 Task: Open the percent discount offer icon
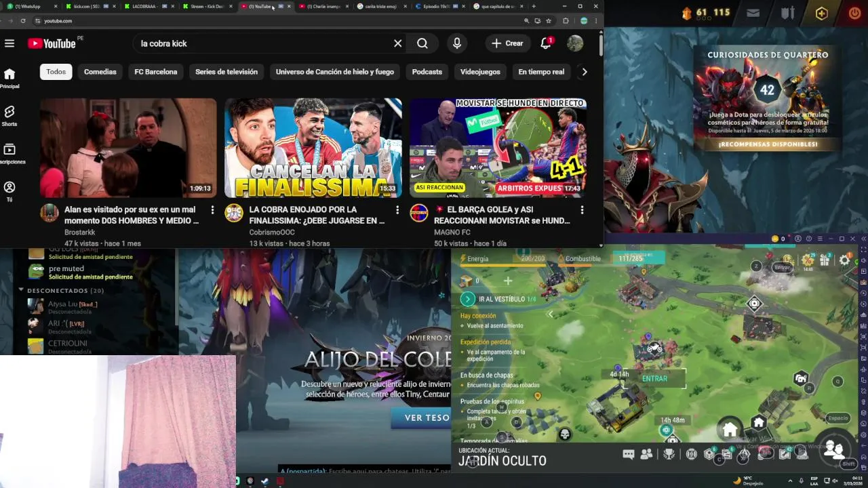[807, 260]
